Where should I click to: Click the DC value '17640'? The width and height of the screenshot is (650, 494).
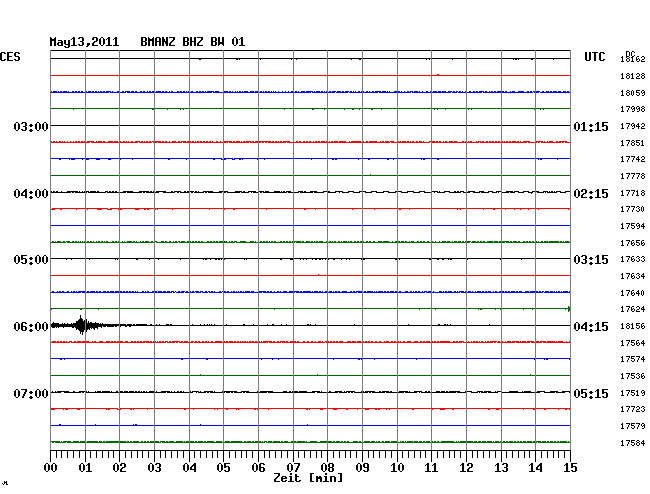633,293
